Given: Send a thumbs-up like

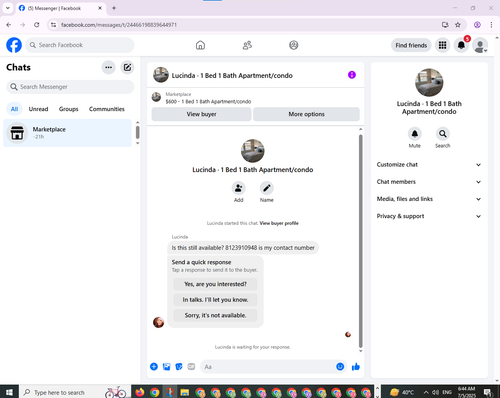Looking at the screenshot, I should click(356, 367).
